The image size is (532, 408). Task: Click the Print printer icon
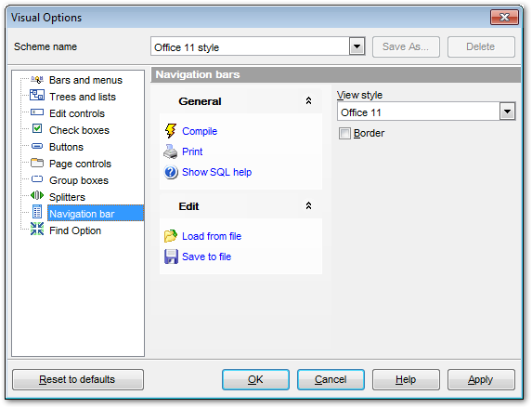click(x=171, y=151)
